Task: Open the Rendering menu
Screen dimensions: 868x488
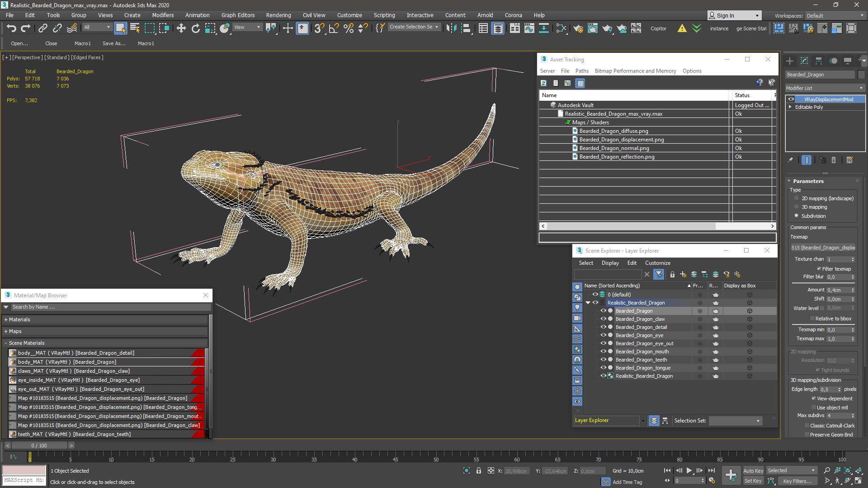Action: [x=278, y=15]
